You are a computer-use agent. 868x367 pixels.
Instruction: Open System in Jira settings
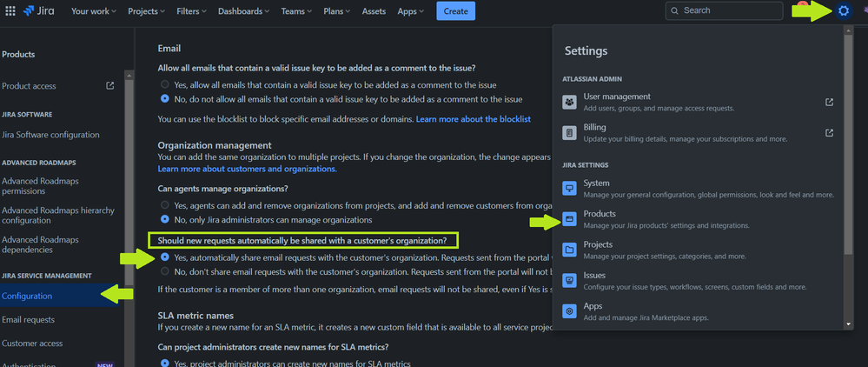point(698,189)
